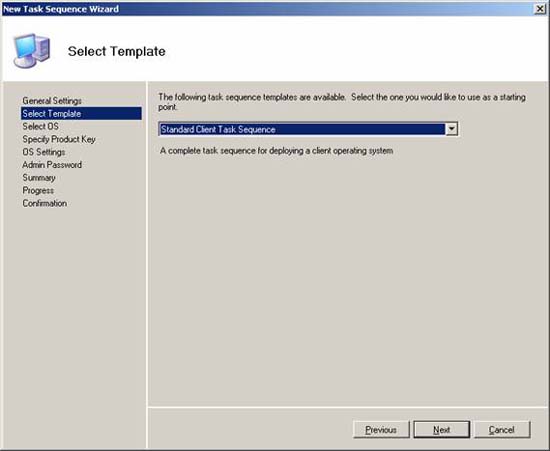
Task: Go to General Settings step
Action: [52, 101]
